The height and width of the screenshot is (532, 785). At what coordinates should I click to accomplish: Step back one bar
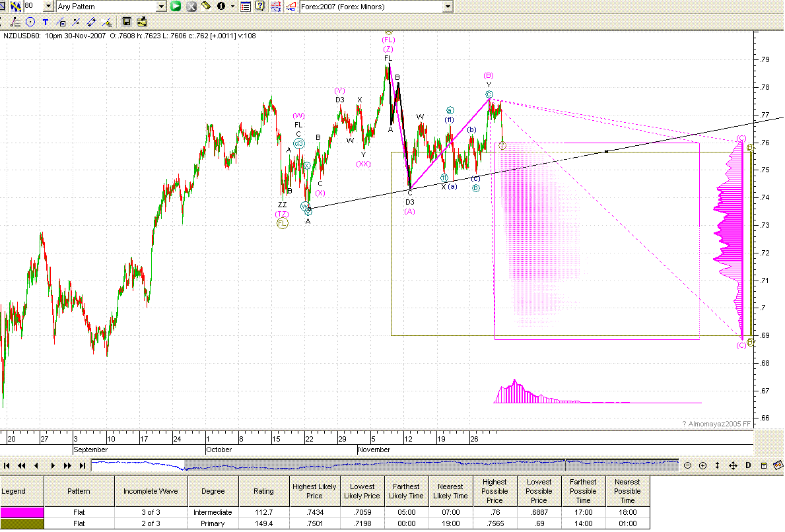coord(36,465)
